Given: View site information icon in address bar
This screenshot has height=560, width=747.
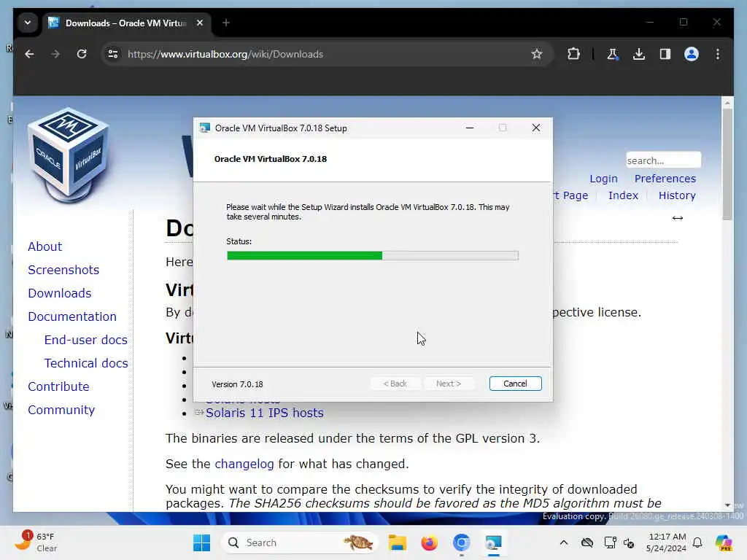Looking at the screenshot, I should (x=113, y=54).
